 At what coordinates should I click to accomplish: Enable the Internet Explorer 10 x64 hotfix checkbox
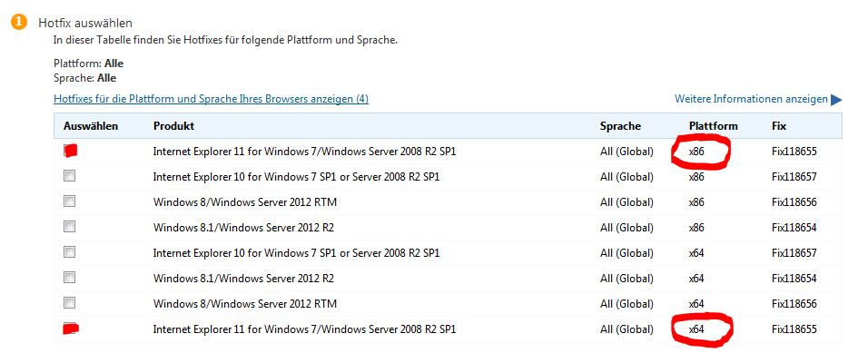70,251
